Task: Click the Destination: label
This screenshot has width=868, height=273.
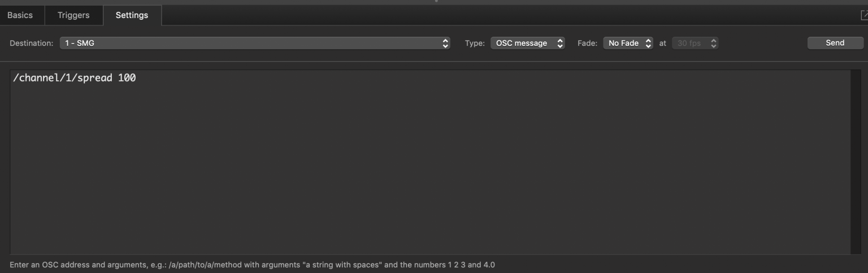Action: (32, 43)
